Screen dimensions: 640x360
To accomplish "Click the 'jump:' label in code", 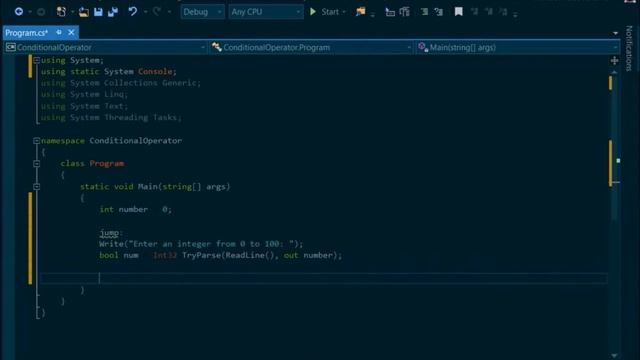I will 111,233.
